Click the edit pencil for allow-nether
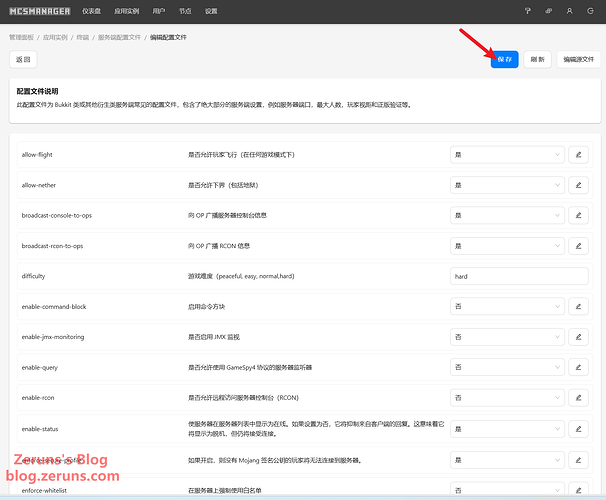 point(578,185)
